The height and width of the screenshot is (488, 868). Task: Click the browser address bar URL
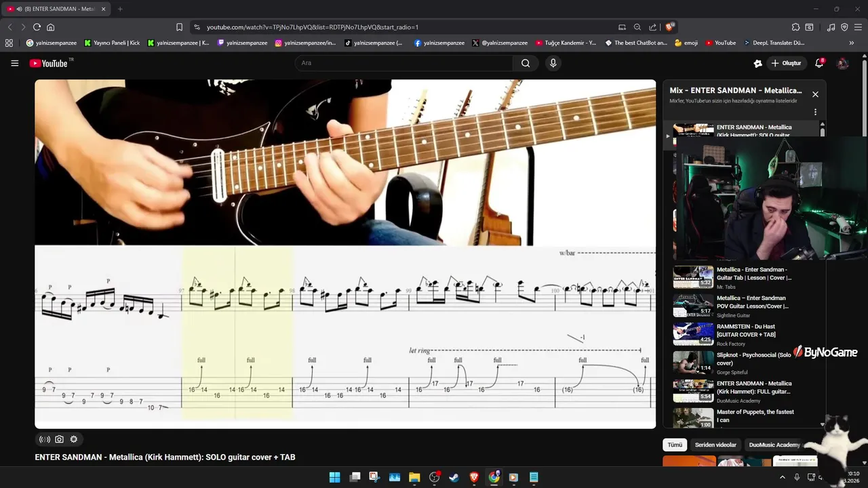(x=313, y=27)
